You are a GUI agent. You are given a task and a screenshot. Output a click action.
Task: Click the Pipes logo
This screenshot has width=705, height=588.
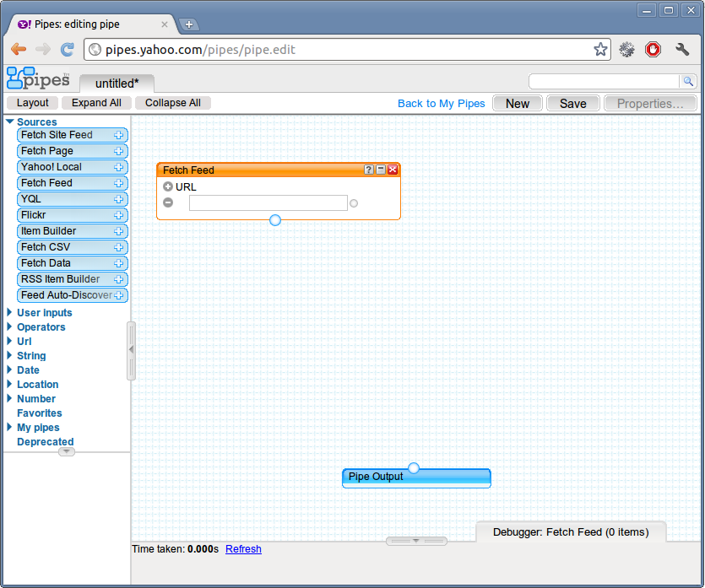click(38, 78)
